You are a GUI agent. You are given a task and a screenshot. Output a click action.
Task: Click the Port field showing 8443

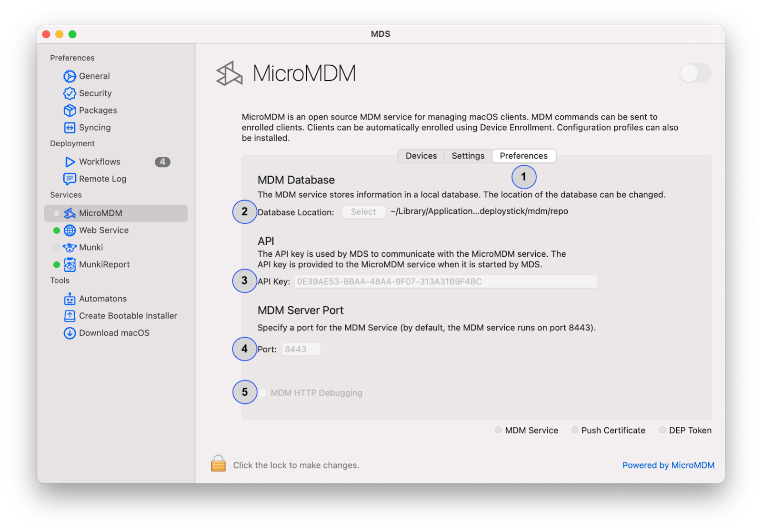click(x=301, y=349)
